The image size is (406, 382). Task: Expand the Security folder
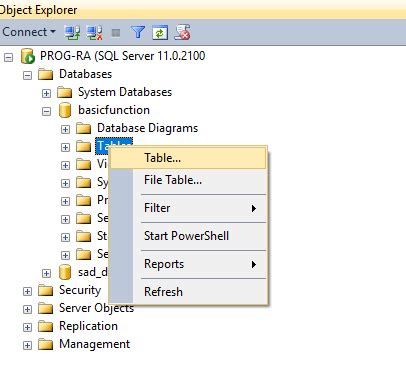point(27,291)
